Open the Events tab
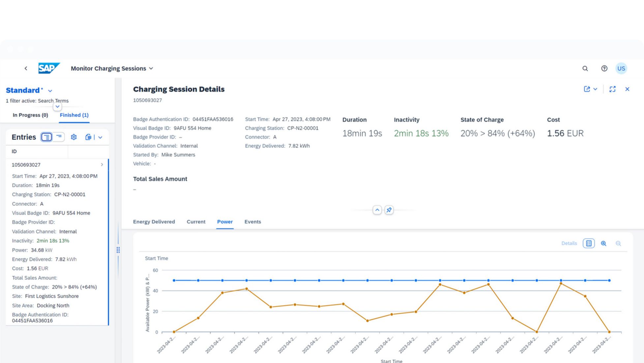The height and width of the screenshot is (363, 644). tap(252, 222)
